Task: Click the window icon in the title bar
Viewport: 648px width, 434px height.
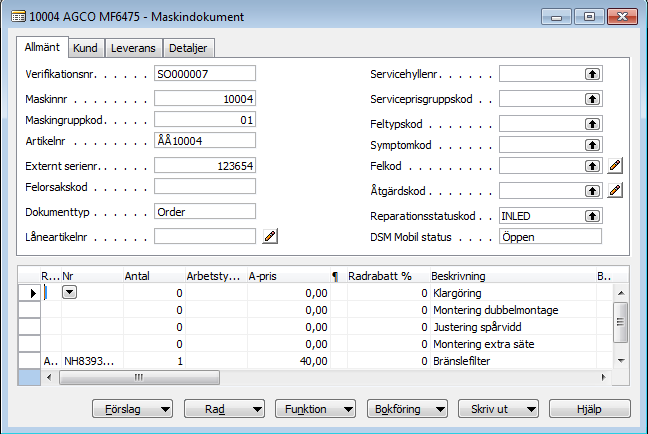Action: [x=18, y=17]
